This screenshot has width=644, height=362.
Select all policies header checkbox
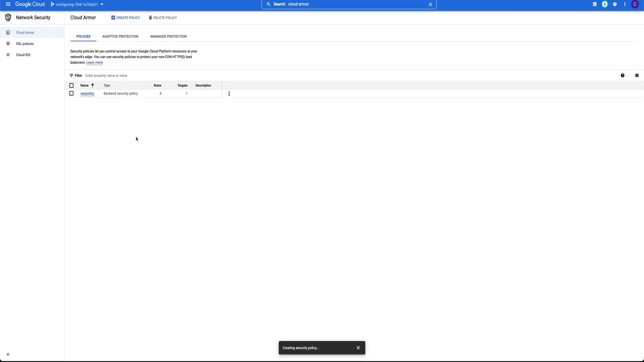pyautogui.click(x=71, y=85)
